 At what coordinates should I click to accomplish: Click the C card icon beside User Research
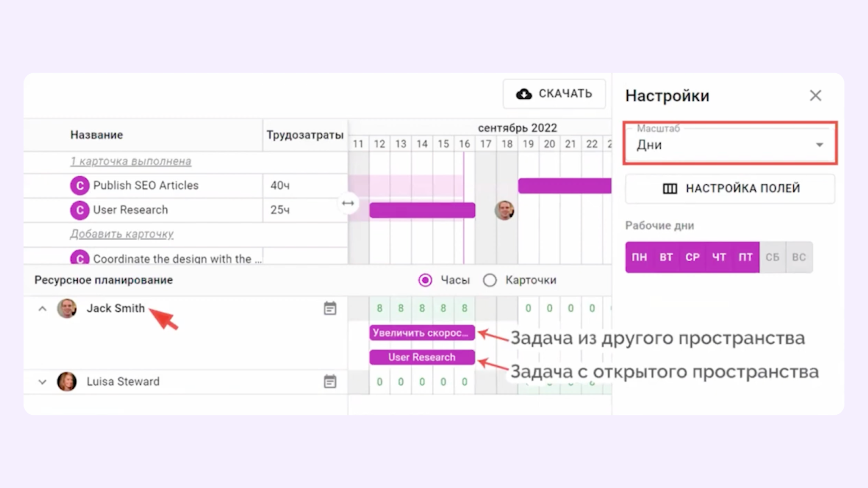click(x=80, y=210)
